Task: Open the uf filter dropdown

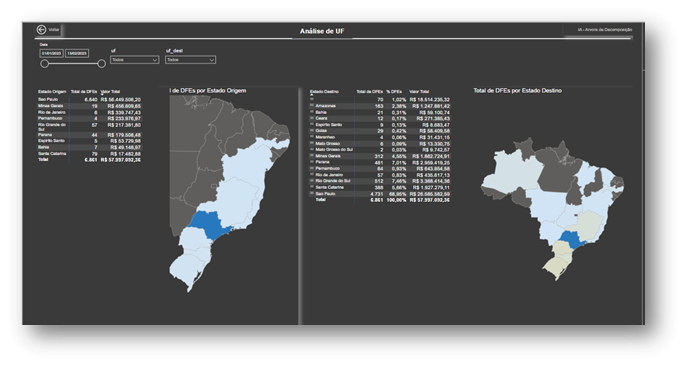Action: point(134,60)
